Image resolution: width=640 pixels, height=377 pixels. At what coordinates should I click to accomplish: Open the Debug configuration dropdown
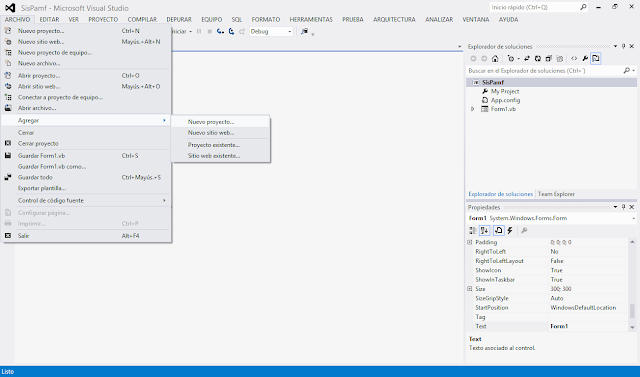(290, 31)
